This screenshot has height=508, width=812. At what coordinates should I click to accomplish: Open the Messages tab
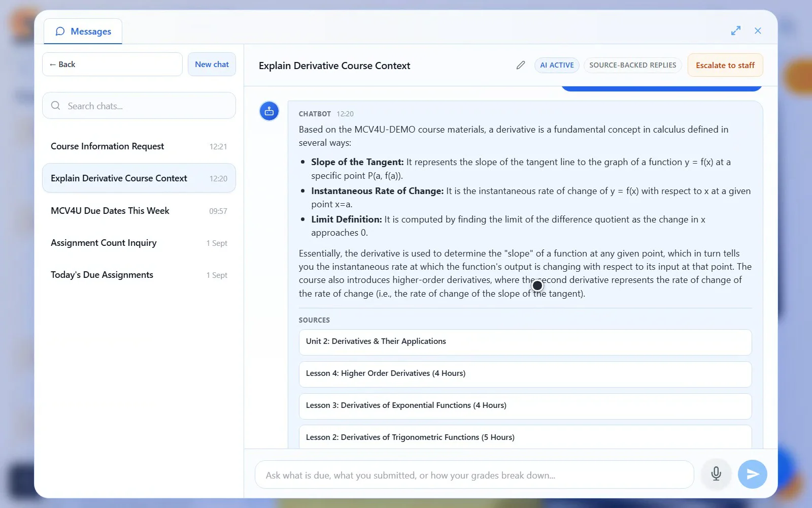(x=83, y=31)
